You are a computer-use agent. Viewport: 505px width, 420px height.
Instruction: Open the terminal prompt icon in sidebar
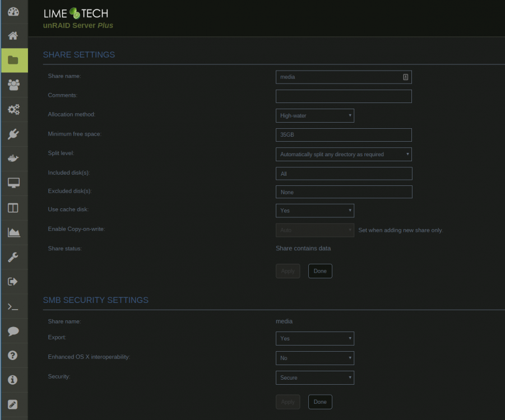(13, 306)
